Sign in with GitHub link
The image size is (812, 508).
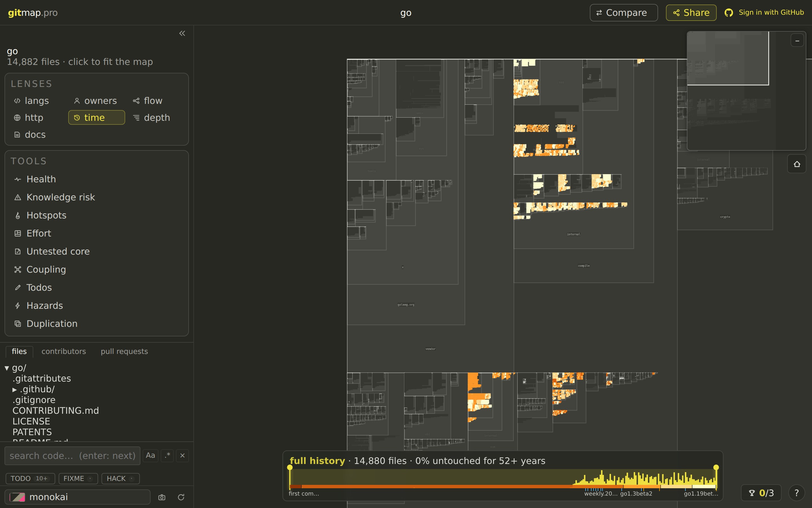coord(764,13)
